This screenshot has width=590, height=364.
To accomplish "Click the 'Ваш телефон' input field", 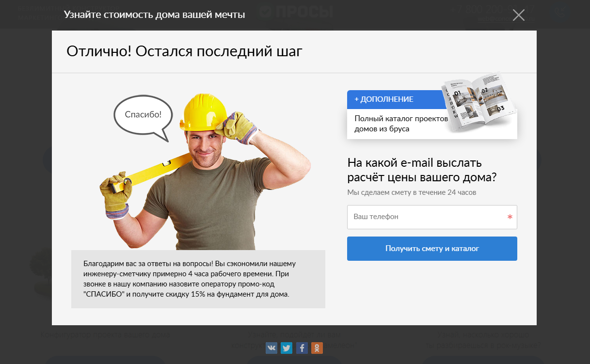I will 432,217.
